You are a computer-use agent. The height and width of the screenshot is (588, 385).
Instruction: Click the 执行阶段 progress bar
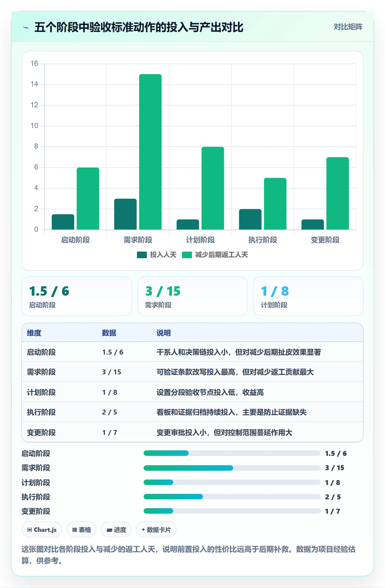click(x=232, y=497)
